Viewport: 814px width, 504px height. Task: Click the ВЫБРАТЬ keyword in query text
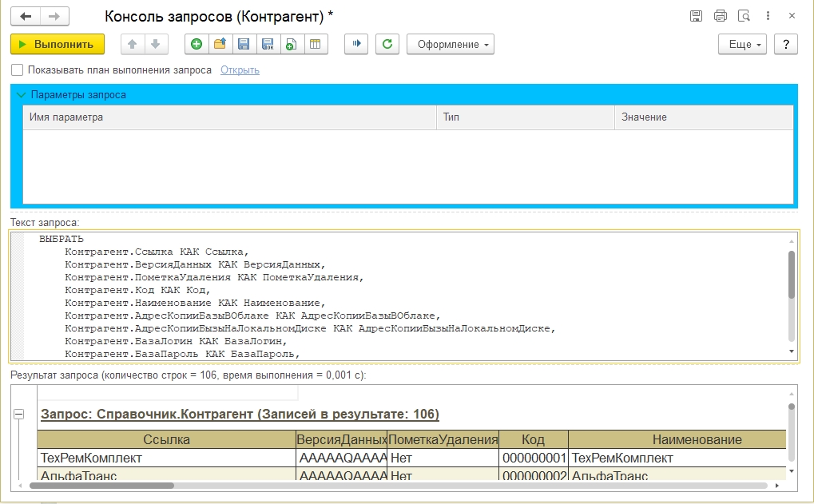[x=62, y=240]
